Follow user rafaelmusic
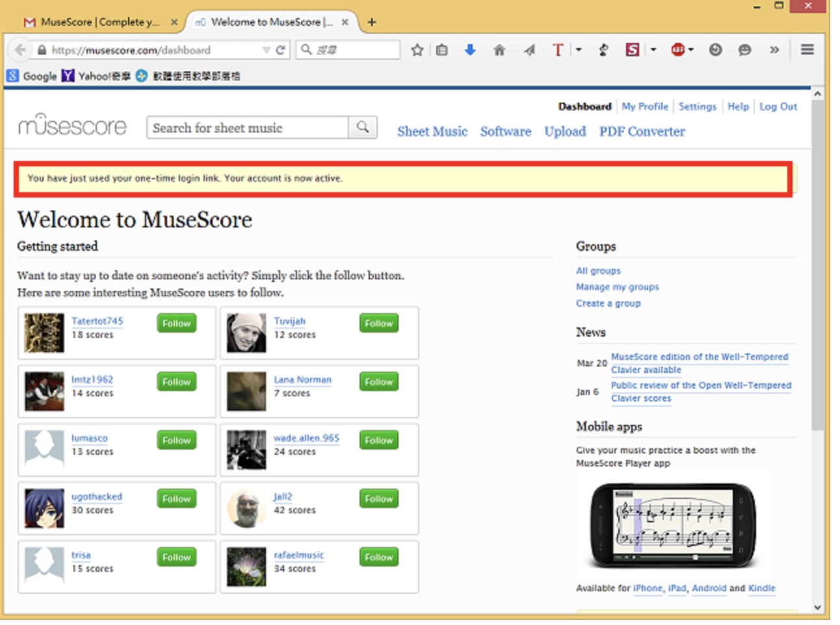 pos(379,557)
